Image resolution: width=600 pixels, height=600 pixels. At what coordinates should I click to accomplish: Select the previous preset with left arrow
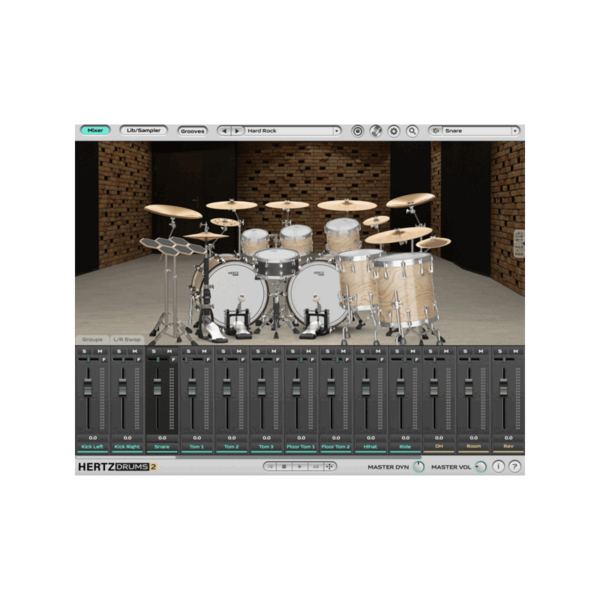coord(224,131)
